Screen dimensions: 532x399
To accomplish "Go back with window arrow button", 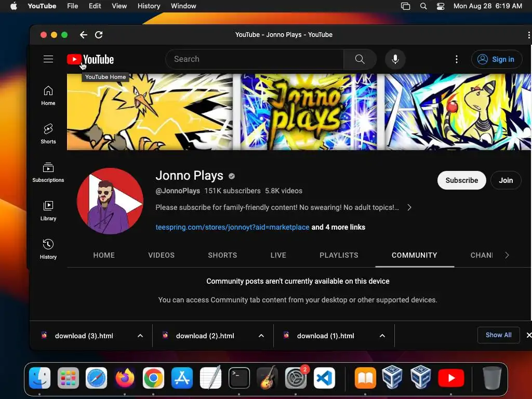I will [x=84, y=35].
